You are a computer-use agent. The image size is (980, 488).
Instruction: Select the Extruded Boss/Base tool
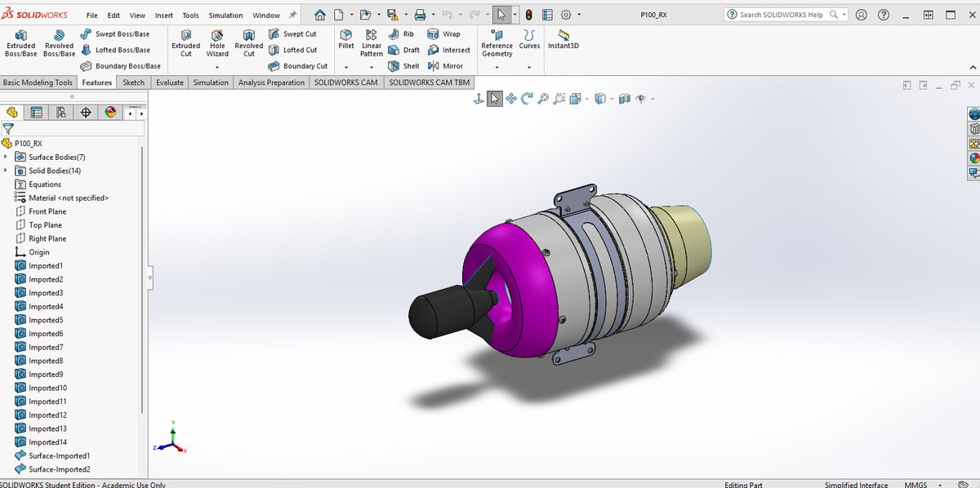pyautogui.click(x=20, y=44)
